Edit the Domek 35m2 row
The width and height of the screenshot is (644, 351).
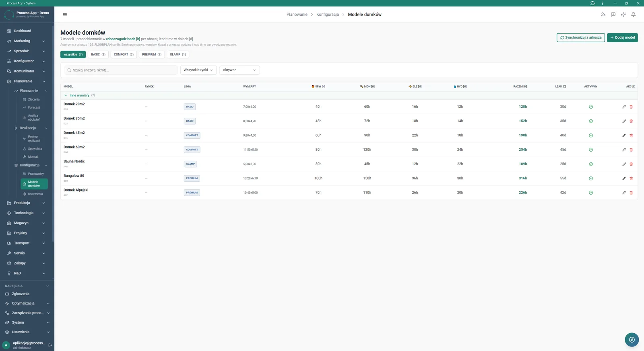click(624, 121)
